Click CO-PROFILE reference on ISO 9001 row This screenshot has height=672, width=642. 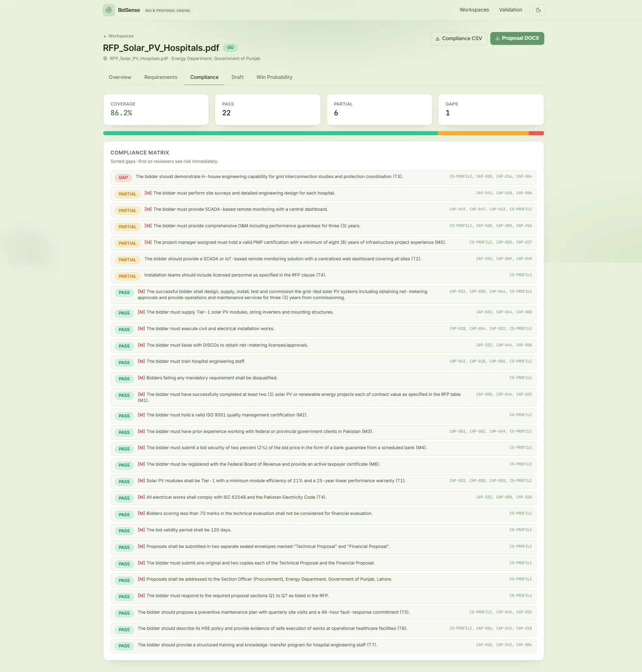[x=521, y=415]
